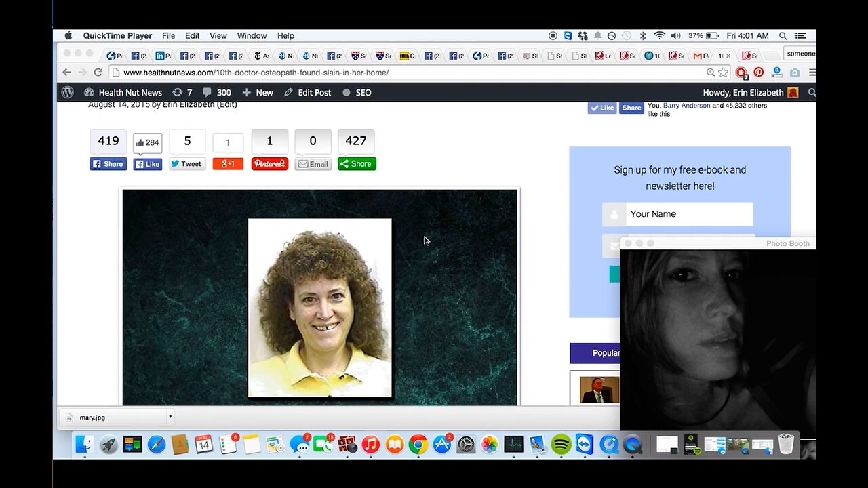Image resolution: width=868 pixels, height=488 pixels.
Task: Click Edit Post in admin bar
Action: 308,92
